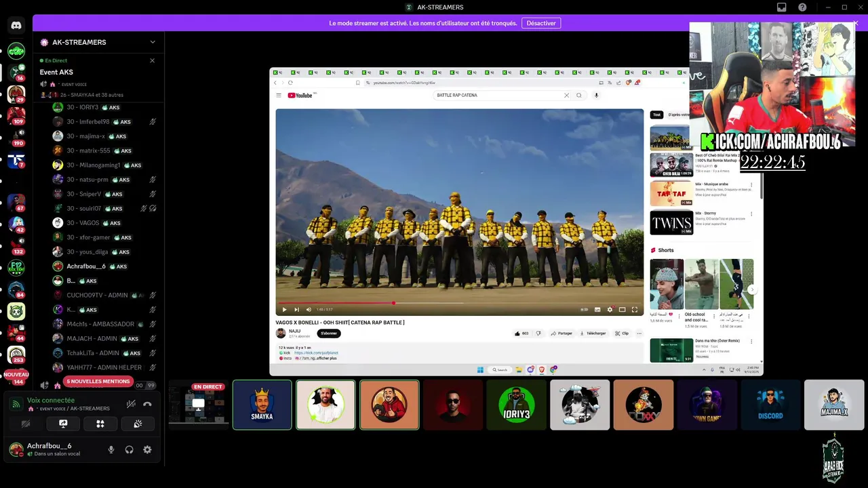
Task: Launch an activity from voice panel
Action: pos(100,424)
